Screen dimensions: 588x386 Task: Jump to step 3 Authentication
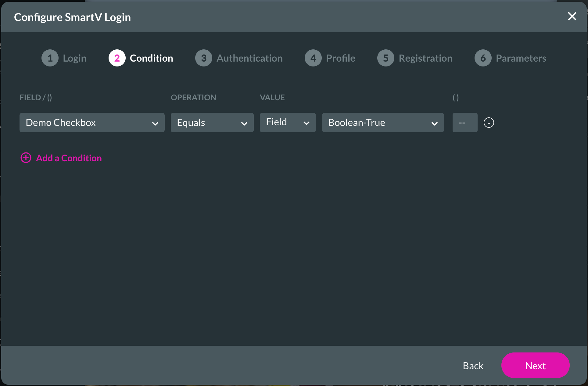point(239,58)
